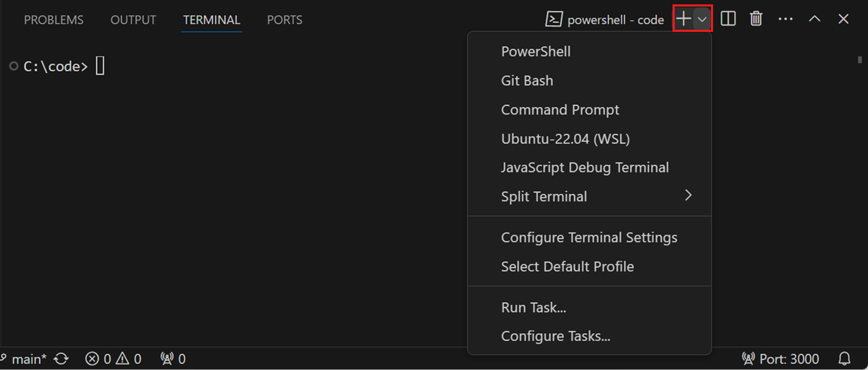Open the notifications bell in the status bar
The height and width of the screenshot is (370, 868).
pos(844,359)
